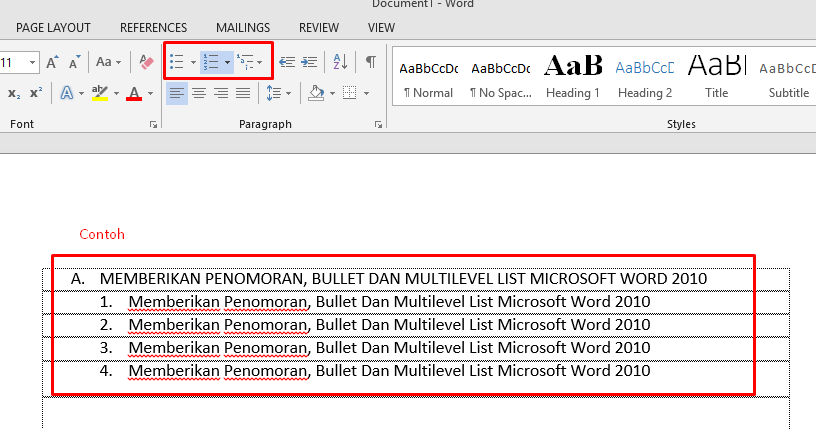Apply the Subtitle style
The width and height of the screenshot is (816, 429).
point(788,77)
